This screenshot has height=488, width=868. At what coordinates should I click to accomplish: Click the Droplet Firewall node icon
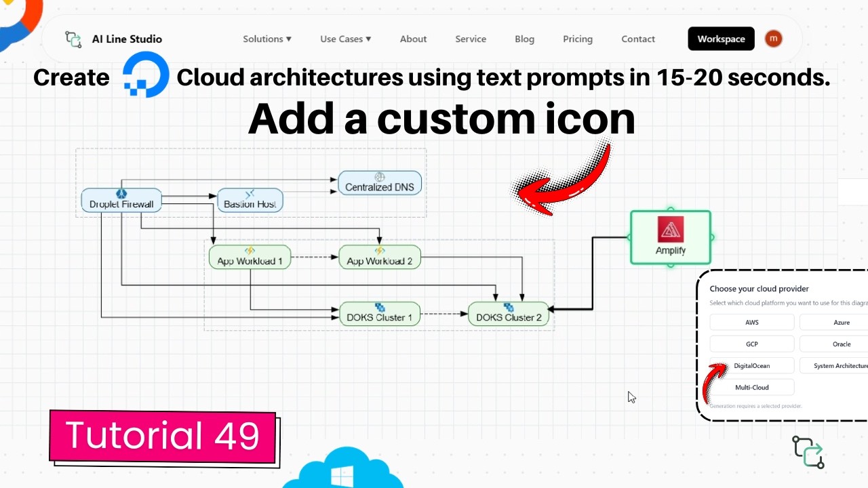pyautogui.click(x=121, y=194)
